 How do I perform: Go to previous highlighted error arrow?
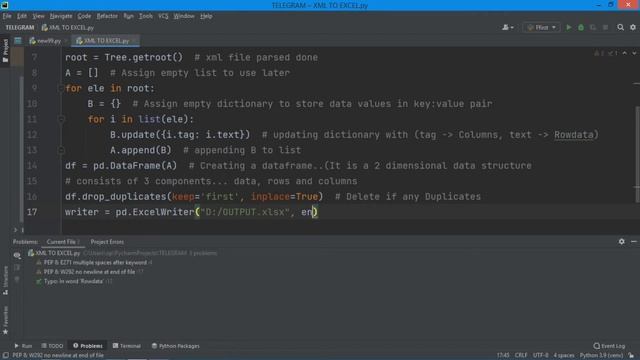tap(624, 53)
